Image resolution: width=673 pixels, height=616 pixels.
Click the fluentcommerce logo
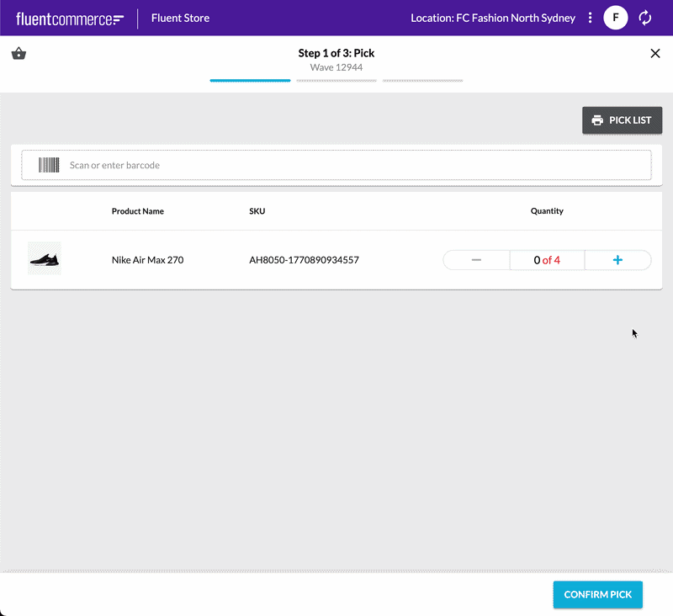70,19
